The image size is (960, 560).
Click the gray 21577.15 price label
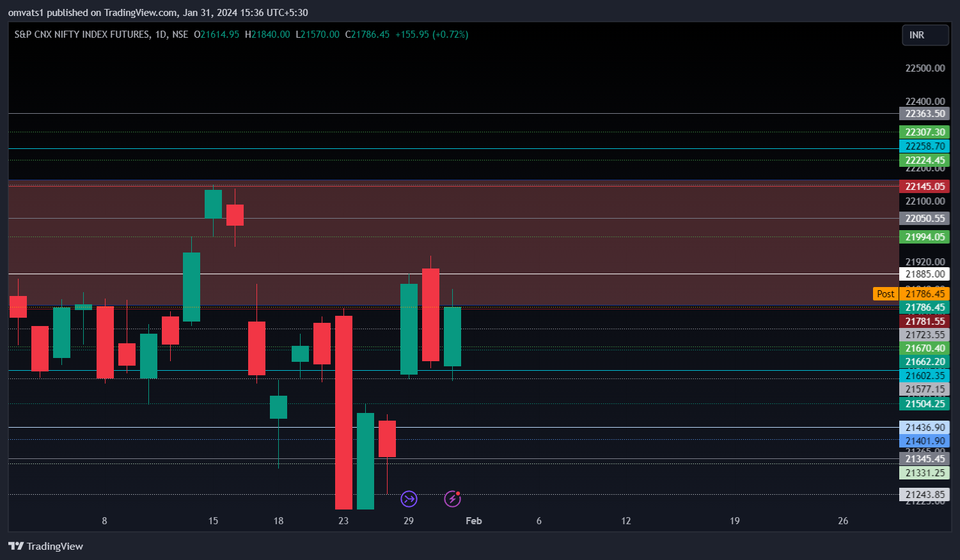coord(925,389)
